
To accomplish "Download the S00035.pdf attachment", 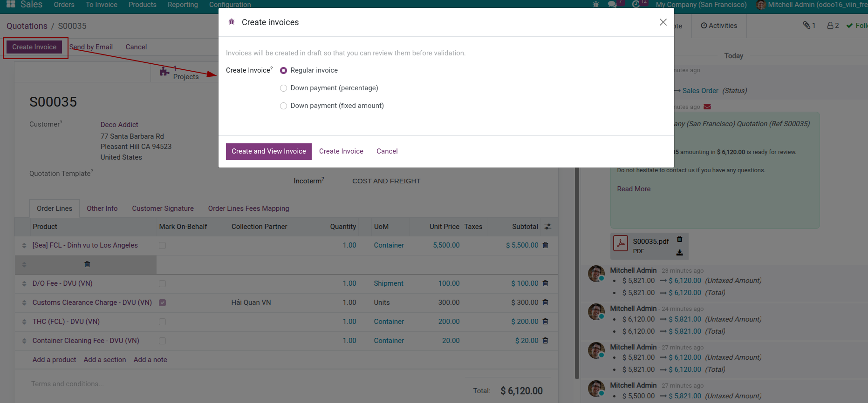I will (679, 252).
